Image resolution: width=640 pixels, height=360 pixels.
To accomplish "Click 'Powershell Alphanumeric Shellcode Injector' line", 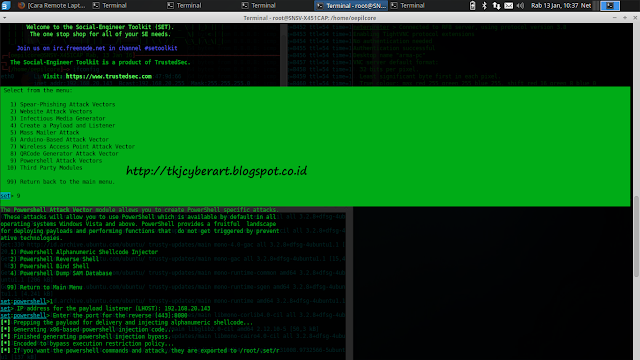I will click(x=84, y=252).
